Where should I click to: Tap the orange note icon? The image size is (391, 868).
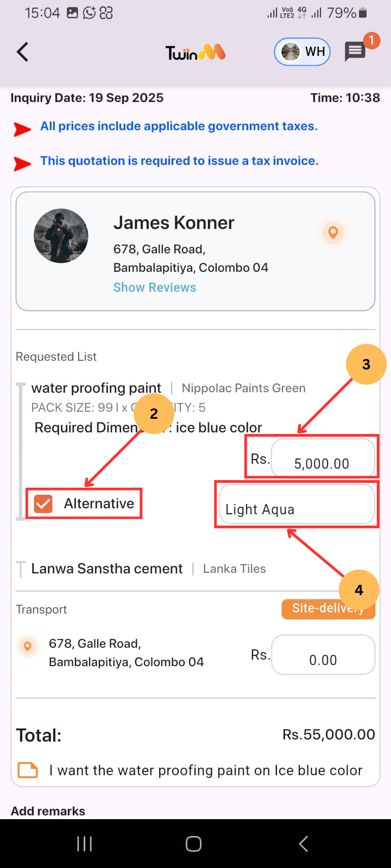point(28,770)
